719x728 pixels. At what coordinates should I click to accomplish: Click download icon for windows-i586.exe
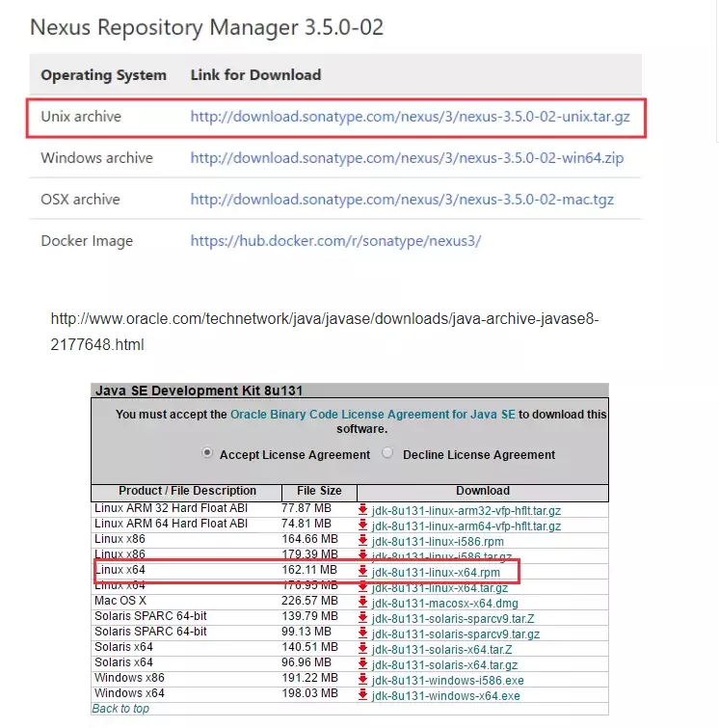coord(363,679)
